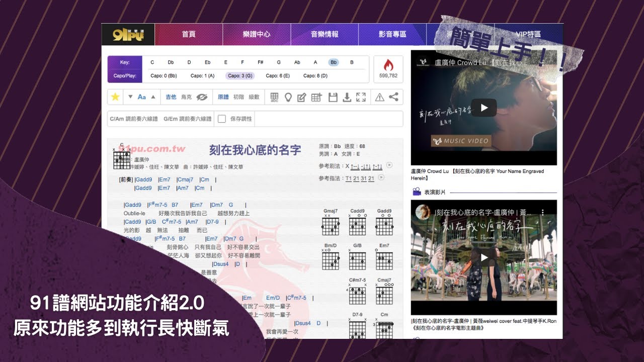The height and width of the screenshot is (362, 644).
Task: Click the 91PU site logo
Action: click(x=128, y=35)
